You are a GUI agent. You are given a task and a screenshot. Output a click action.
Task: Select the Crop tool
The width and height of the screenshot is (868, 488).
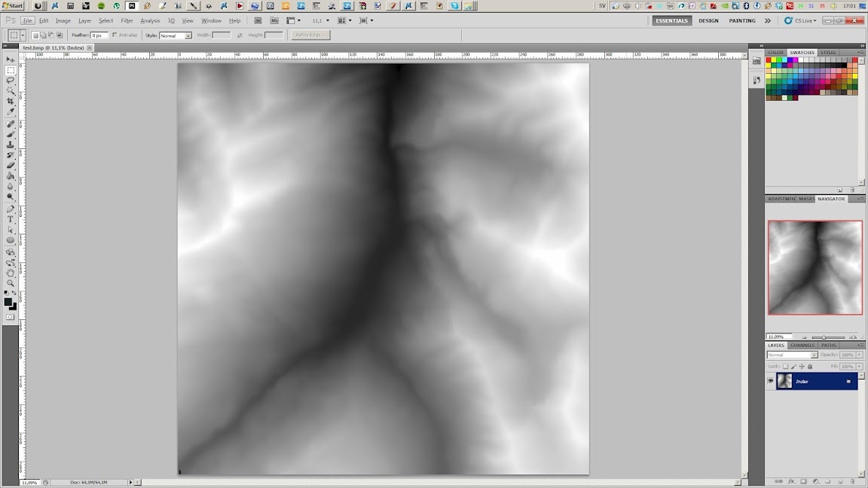10,102
